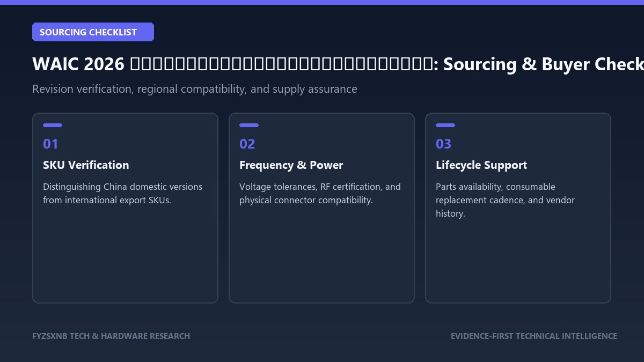Click the accent bar above 02
Viewport: 644px width, 362px height.
[249, 125]
